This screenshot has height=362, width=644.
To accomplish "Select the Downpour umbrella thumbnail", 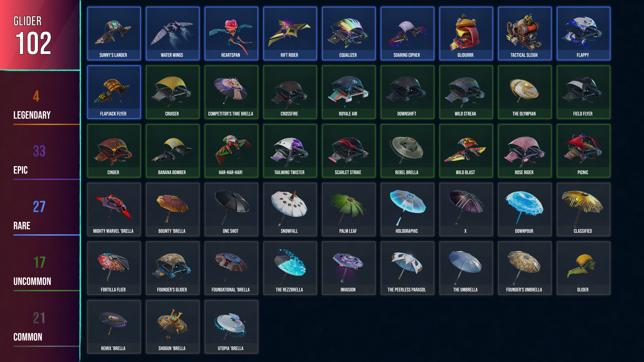I will pos(525,209).
